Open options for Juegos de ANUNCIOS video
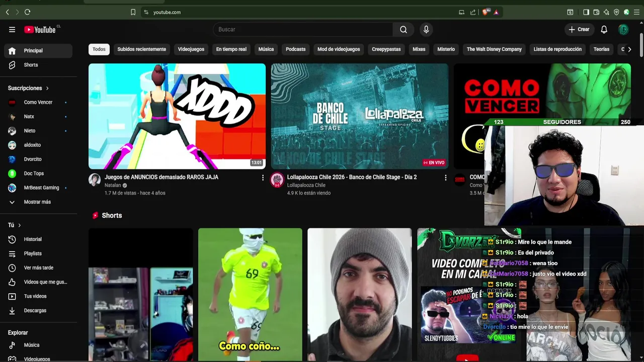Viewport: 644px width, 362px height. point(263,177)
